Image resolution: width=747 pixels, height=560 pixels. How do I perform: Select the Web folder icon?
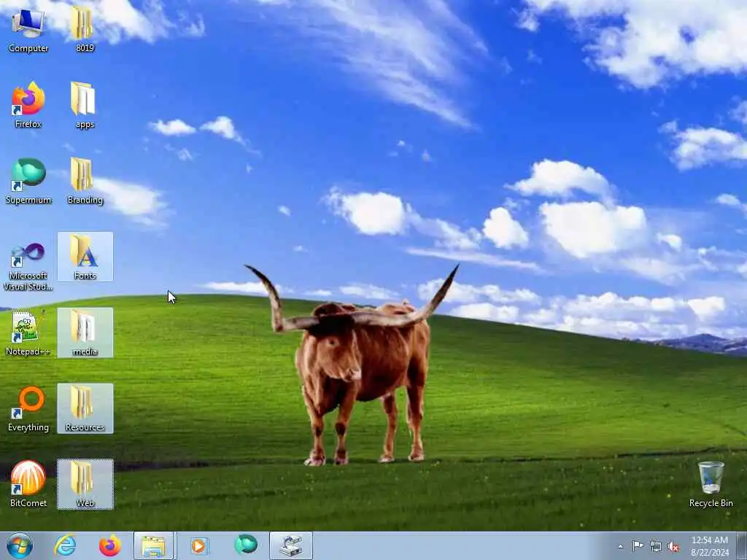85,484
